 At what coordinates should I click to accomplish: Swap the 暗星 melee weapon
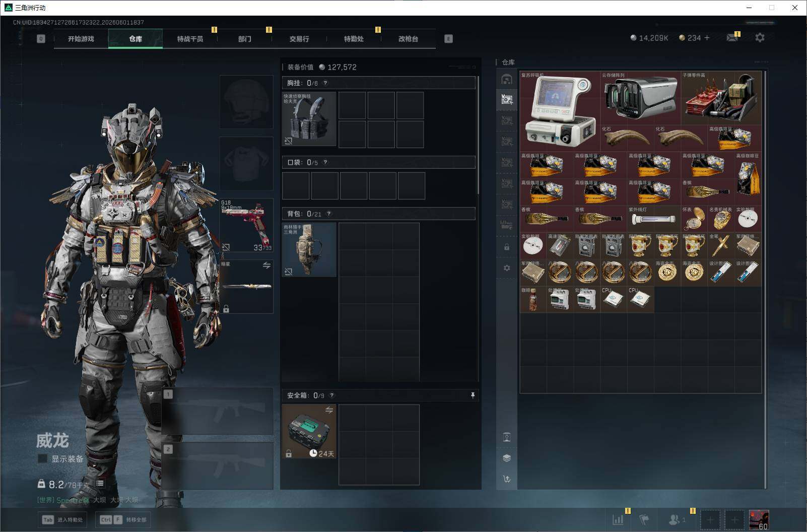[266, 265]
